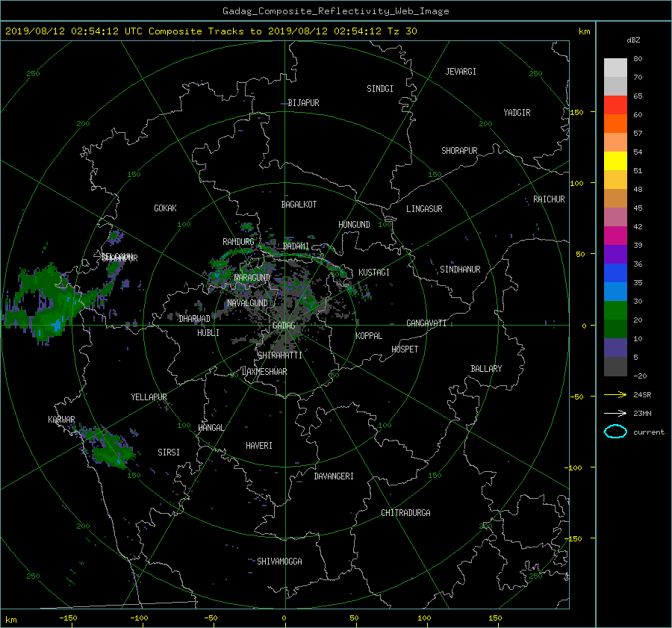
Task: Click the SHIVAMOGGA city label
Action: [279, 562]
